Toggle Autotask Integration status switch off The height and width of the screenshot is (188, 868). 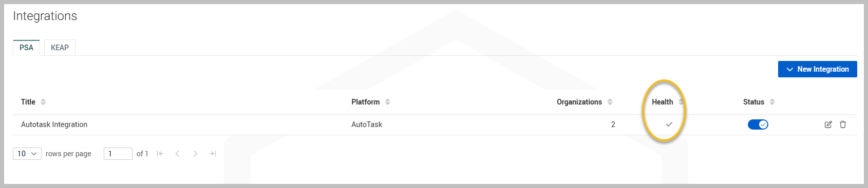tap(758, 124)
